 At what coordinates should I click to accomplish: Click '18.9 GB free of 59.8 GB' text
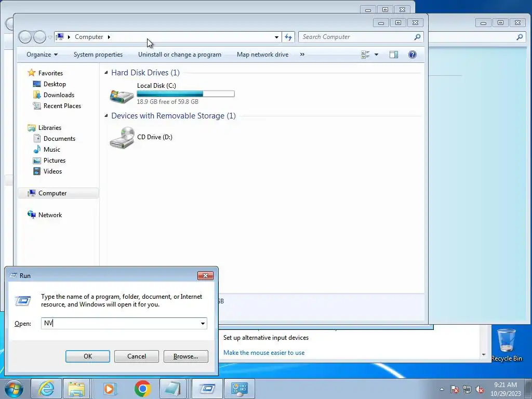168,101
